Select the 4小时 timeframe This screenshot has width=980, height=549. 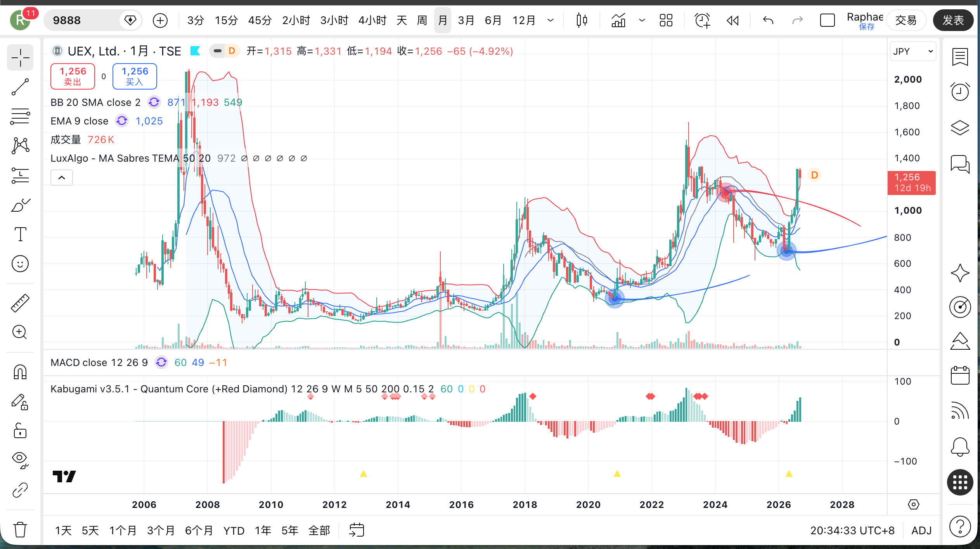click(x=372, y=20)
